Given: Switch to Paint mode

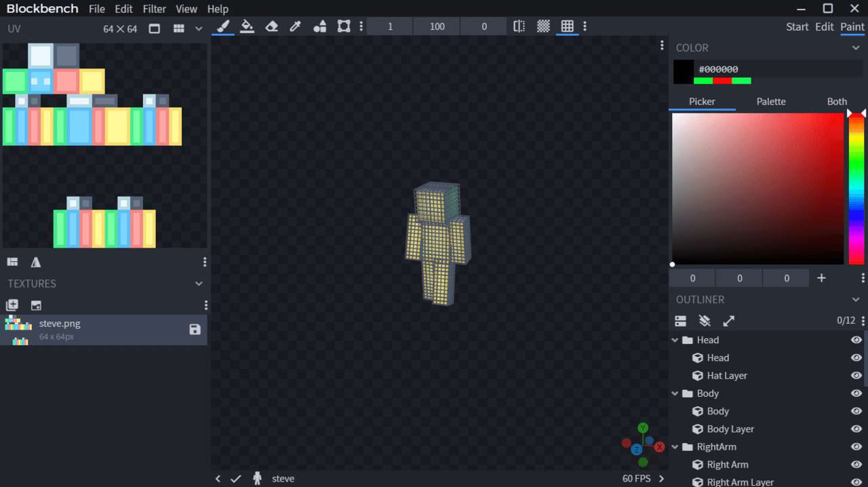Looking at the screenshot, I should pyautogui.click(x=852, y=26).
